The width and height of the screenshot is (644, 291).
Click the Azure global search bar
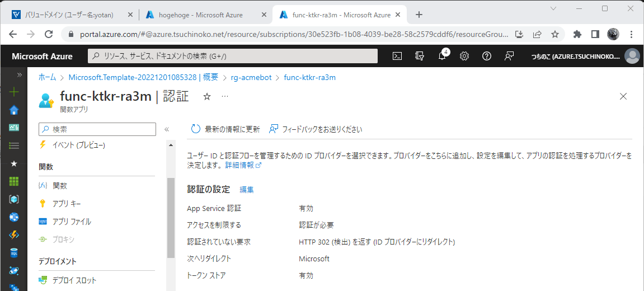(233, 57)
